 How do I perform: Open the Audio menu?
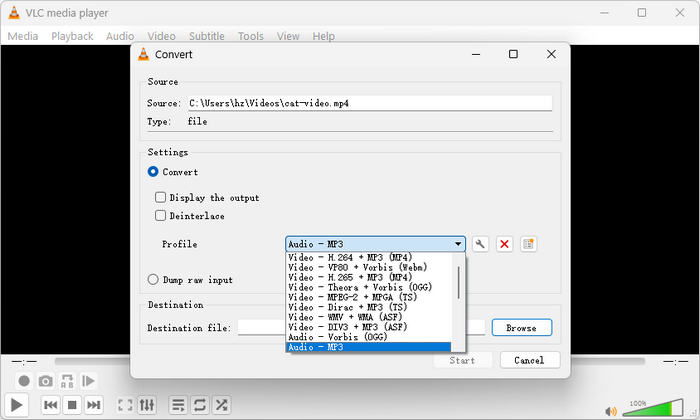[120, 36]
